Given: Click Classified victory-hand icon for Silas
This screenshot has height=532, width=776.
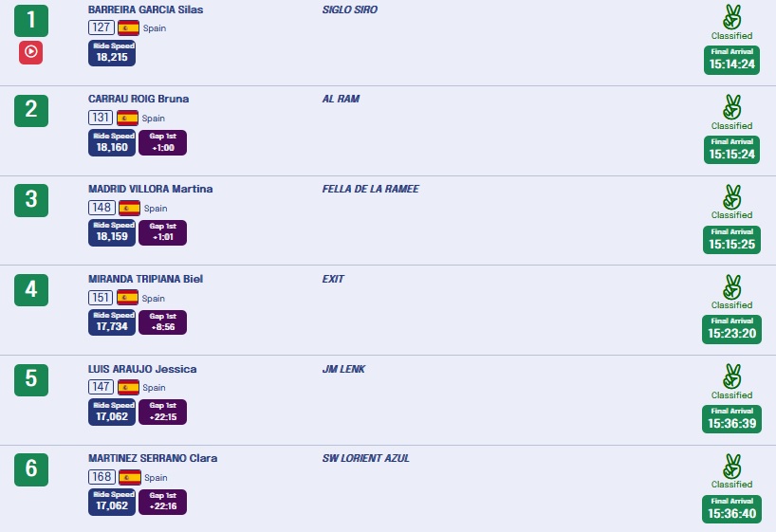Looking at the screenshot, I should click(731, 16).
